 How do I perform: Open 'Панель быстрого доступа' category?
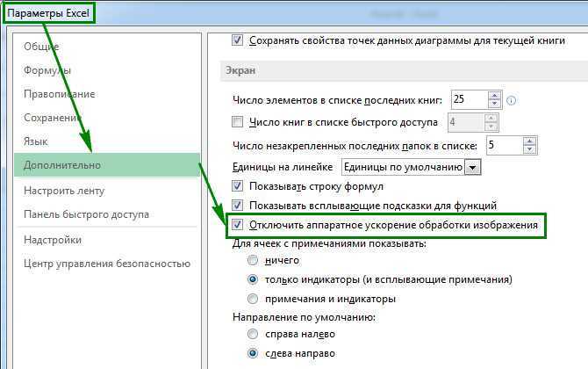click(86, 214)
